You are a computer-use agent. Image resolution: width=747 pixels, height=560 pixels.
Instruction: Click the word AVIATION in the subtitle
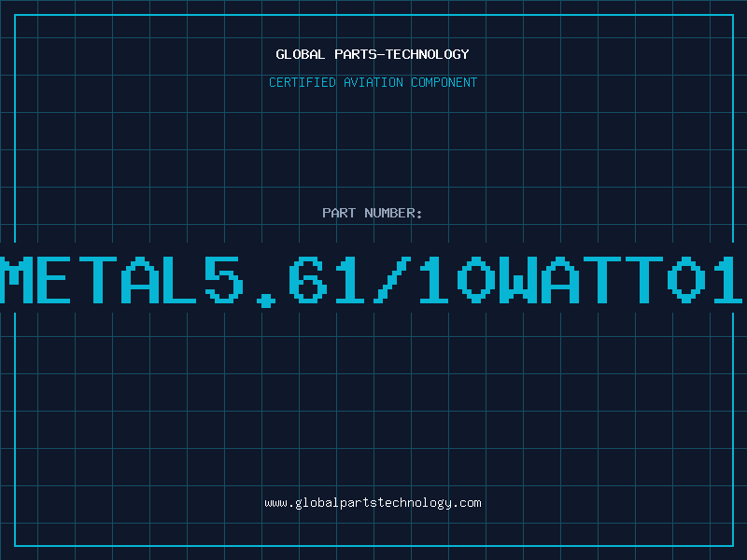pos(373,82)
